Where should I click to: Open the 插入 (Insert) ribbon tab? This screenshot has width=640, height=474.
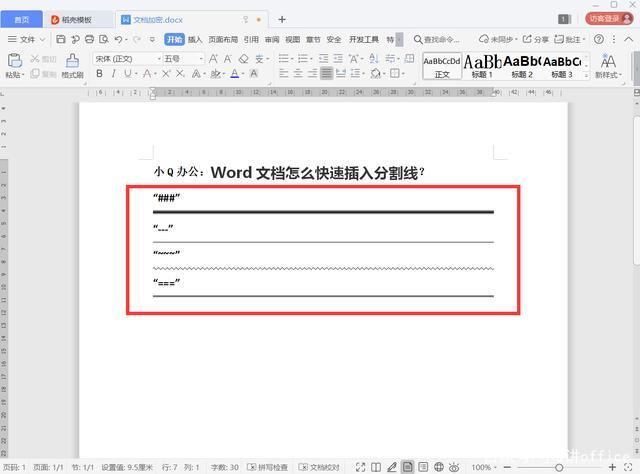195,39
